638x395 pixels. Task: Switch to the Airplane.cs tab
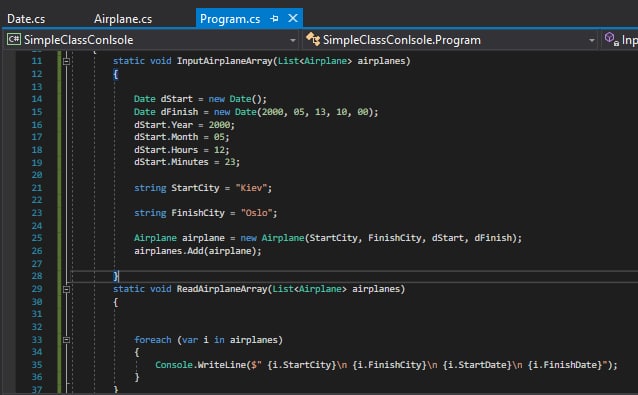click(x=123, y=19)
